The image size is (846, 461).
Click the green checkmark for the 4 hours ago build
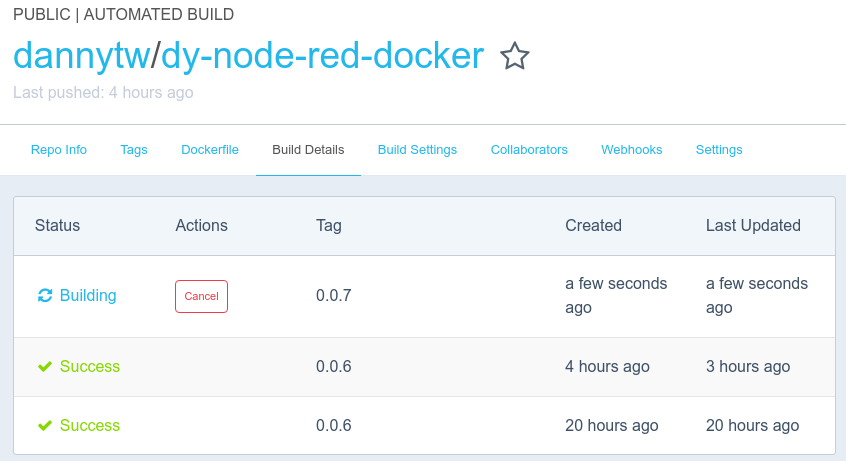(x=45, y=367)
